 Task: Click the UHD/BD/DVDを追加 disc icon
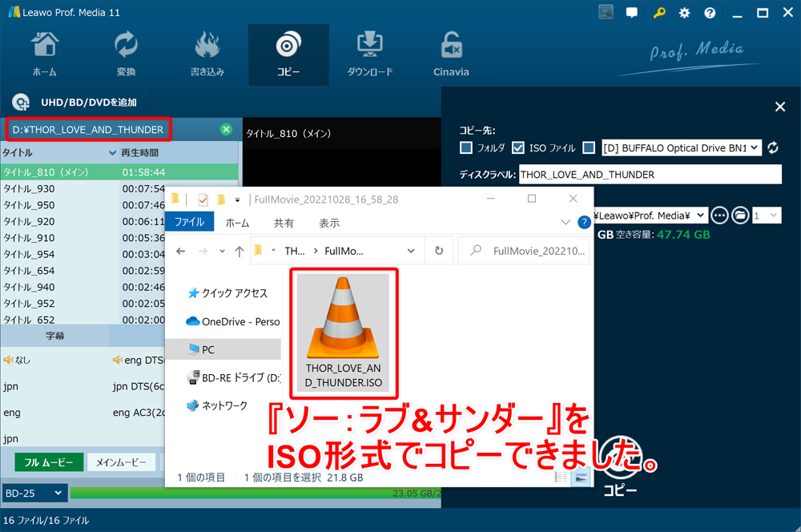pyautogui.click(x=21, y=103)
